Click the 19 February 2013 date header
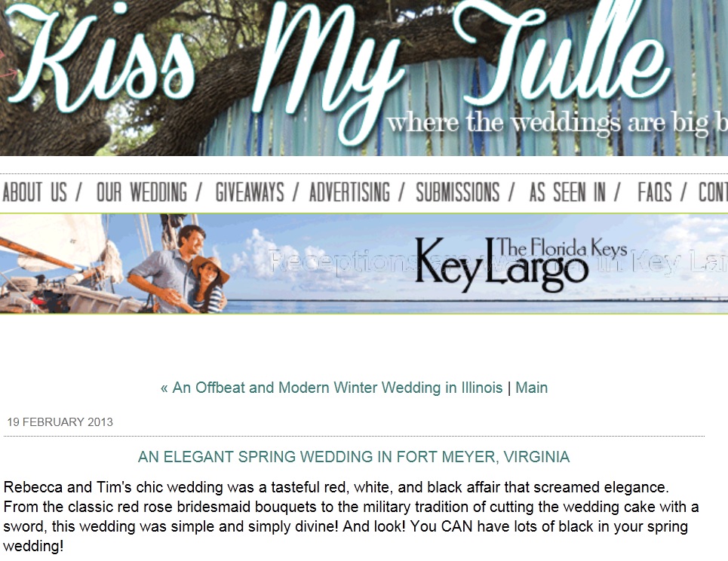728x561 pixels. (x=60, y=422)
